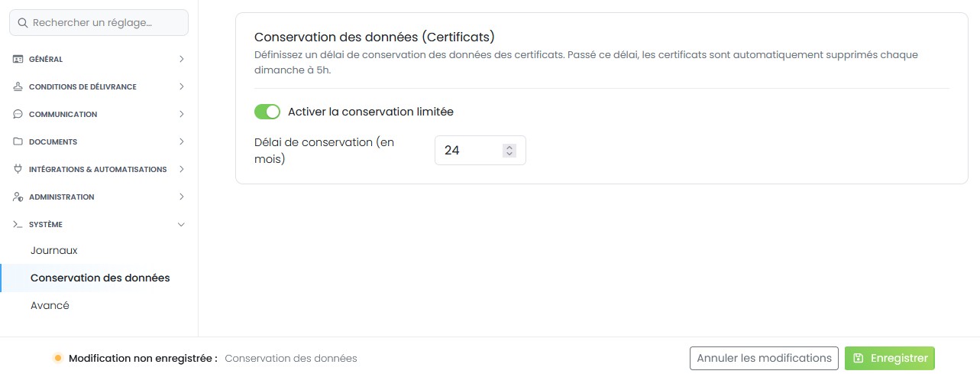The width and height of the screenshot is (980, 374).
Task: Select Conservation des données in sidebar
Action: [100, 278]
